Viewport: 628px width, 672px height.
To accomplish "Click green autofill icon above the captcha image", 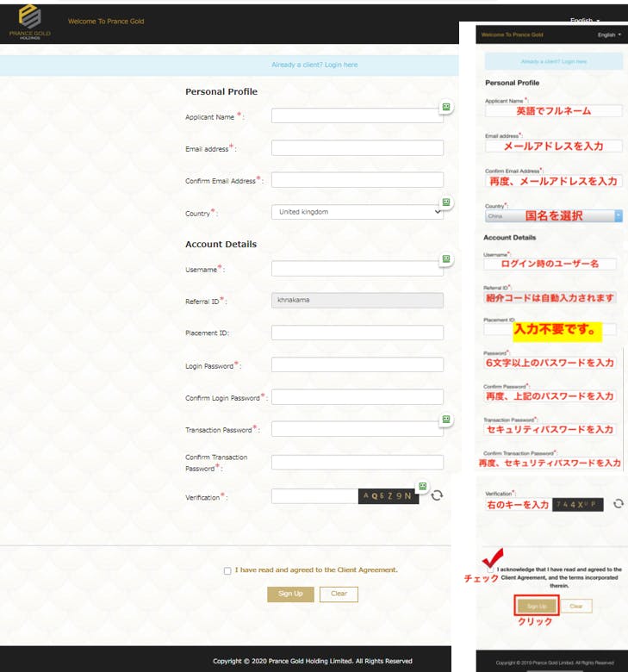I will pos(423,486).
